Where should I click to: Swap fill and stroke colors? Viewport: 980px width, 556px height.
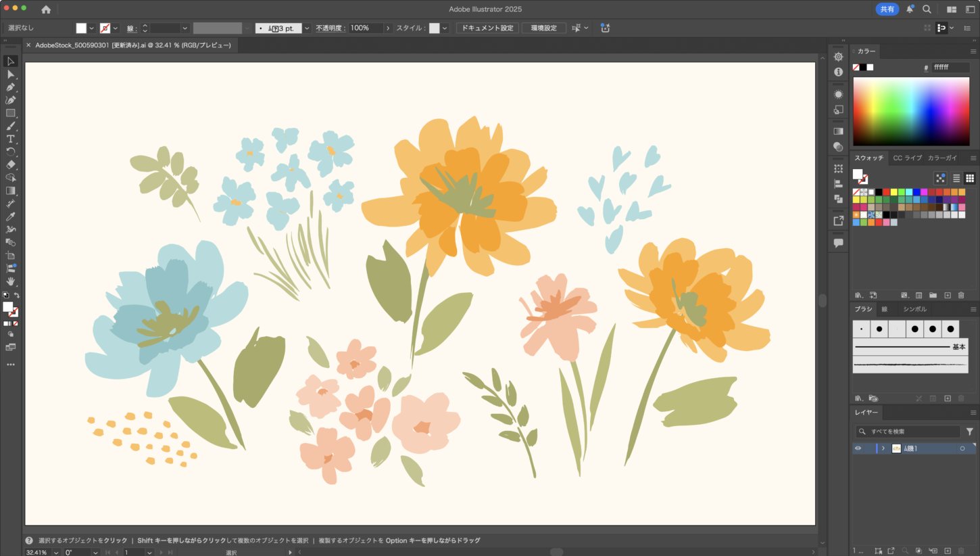click(x=17, y=296)
